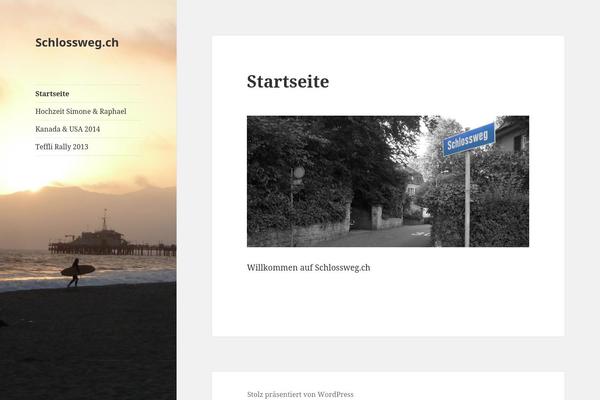This screenshot has height=400, width=600.
Task: Open Hochzeit Simone & Raphael page
Action: (x=81, y=111)
